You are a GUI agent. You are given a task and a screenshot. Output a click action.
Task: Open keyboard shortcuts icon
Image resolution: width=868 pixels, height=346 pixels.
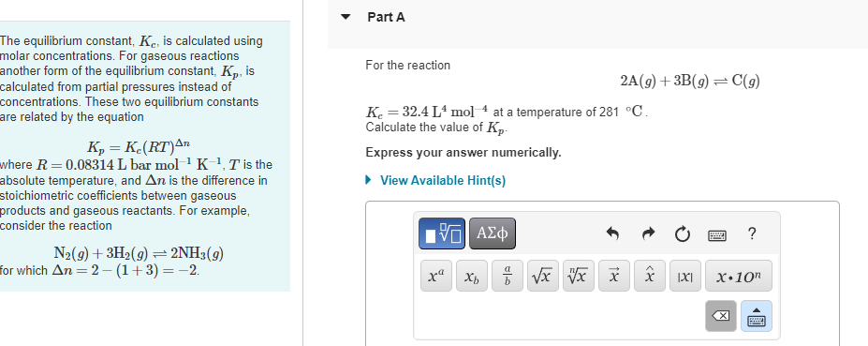coord(717,235)
